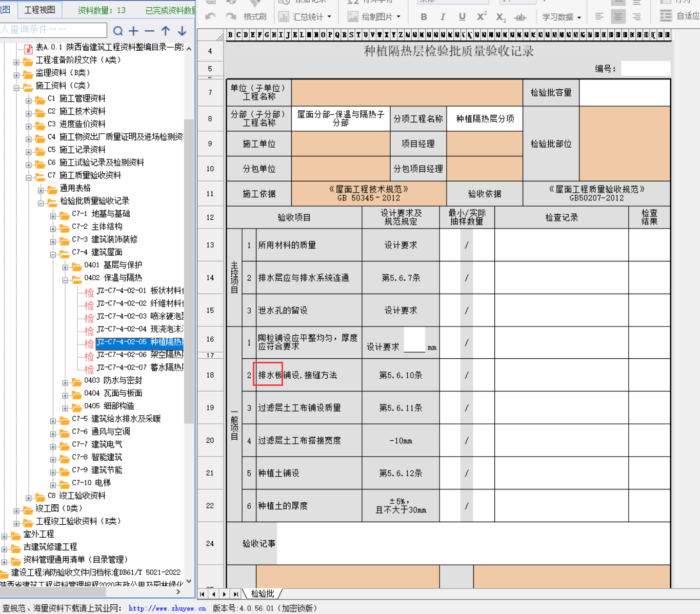Click the 检验批 sheet tab

[x=263, y=593]
